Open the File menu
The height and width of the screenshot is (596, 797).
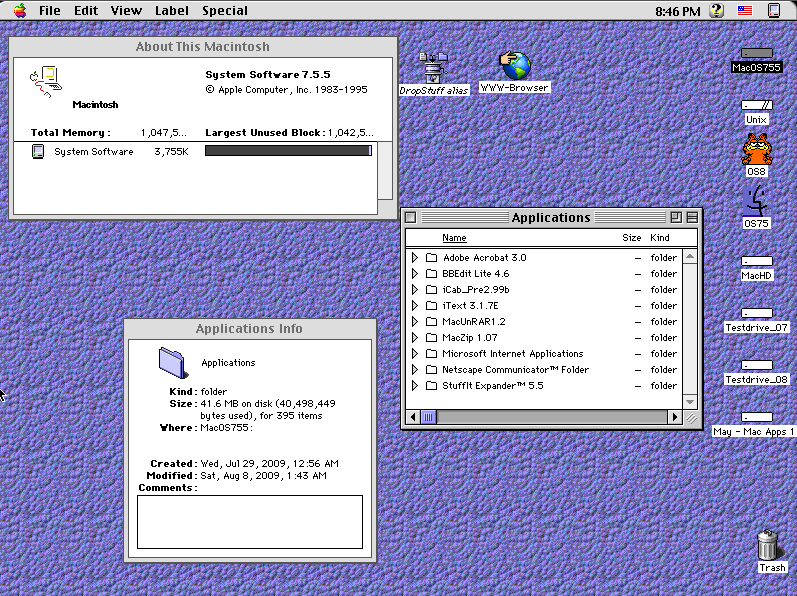[50, 11]
